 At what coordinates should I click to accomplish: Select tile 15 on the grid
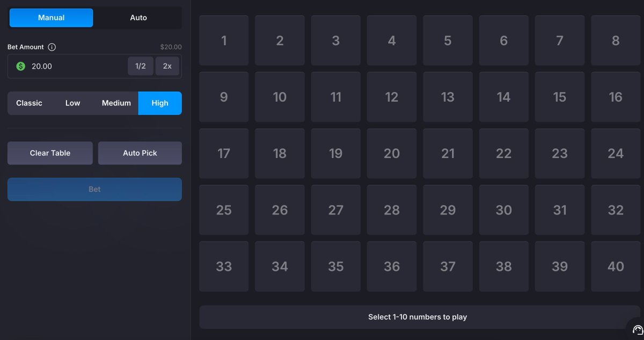pos(560,97)
